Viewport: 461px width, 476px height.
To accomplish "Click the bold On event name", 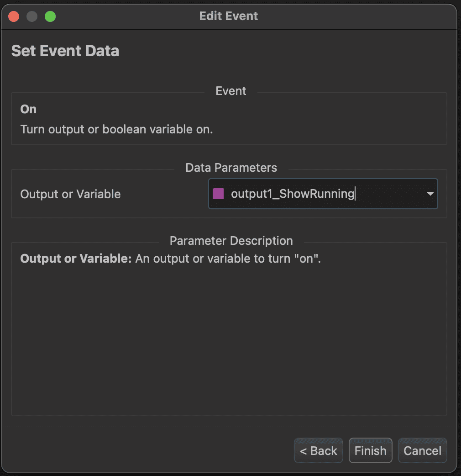I will pos(28,109).
